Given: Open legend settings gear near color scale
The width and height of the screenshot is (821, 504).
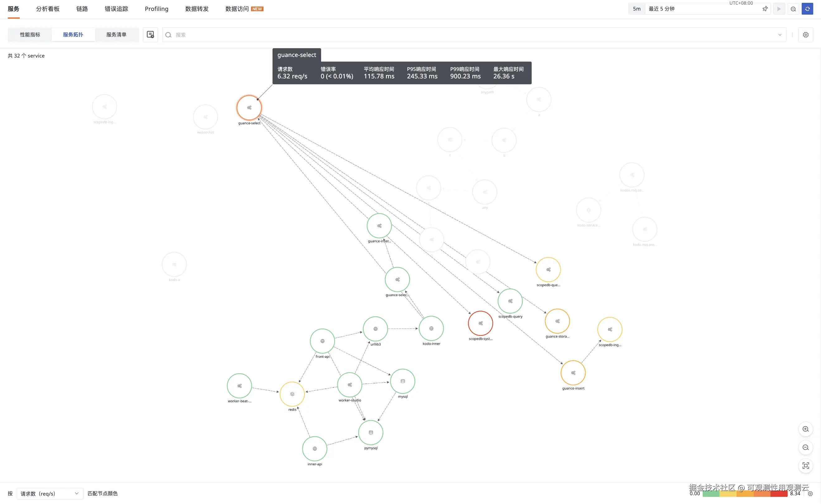Looking at the screenshot, I should (x=810, y=494).
